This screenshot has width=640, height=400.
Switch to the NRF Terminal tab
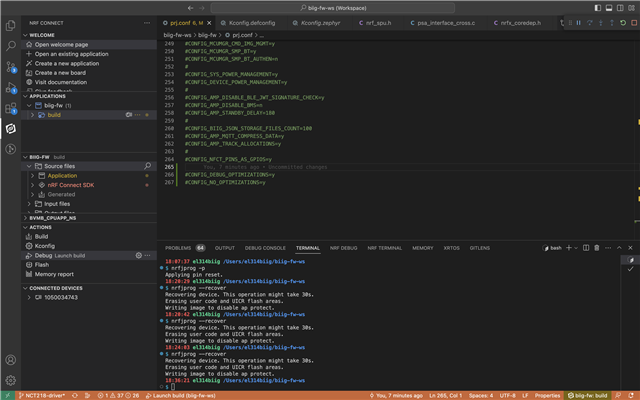click(384, 248)
